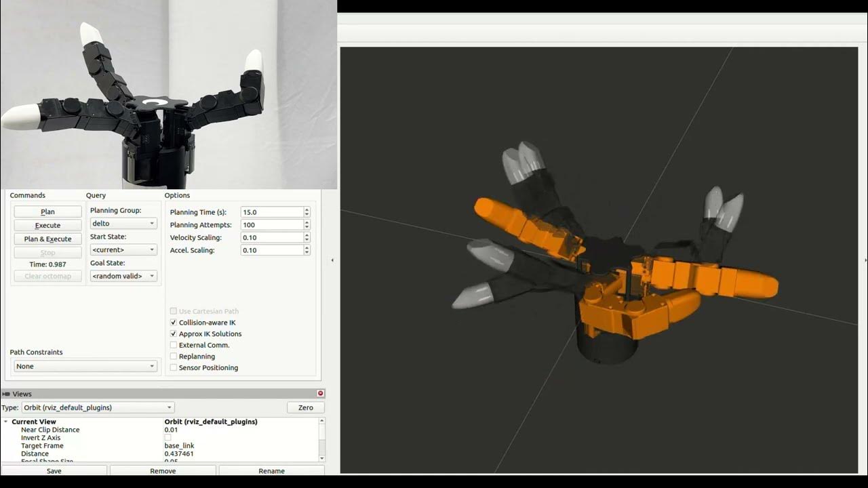Open the Goal State dropdown
Screen dimensions: 868x488
[123, 276]
